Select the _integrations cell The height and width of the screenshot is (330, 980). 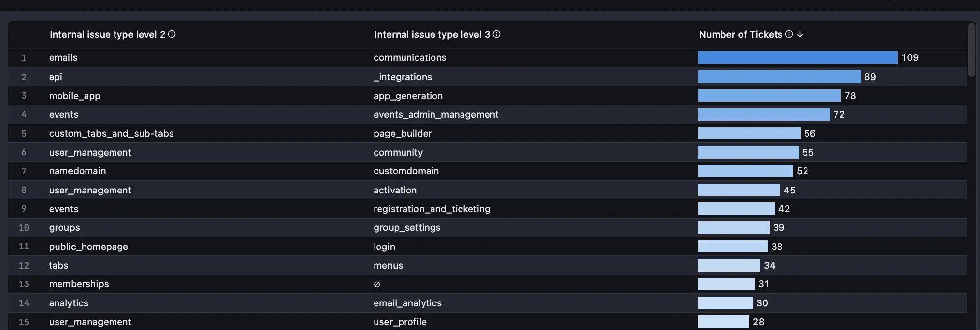click(403, 77)
